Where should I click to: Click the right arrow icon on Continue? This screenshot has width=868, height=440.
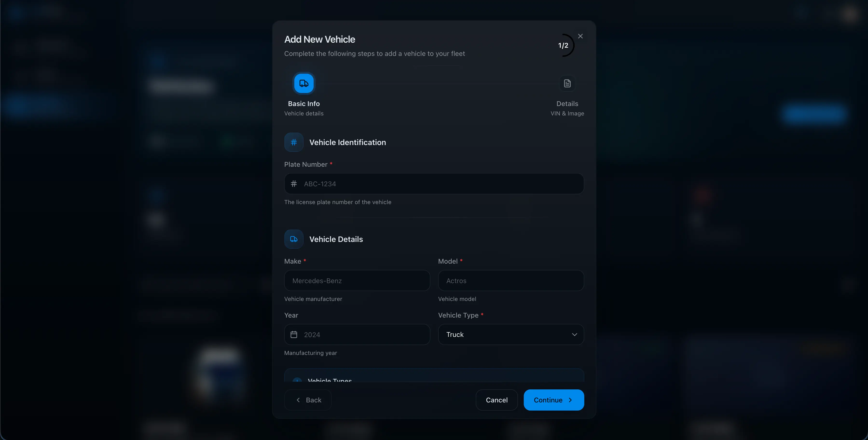click(x=570, y=400)
